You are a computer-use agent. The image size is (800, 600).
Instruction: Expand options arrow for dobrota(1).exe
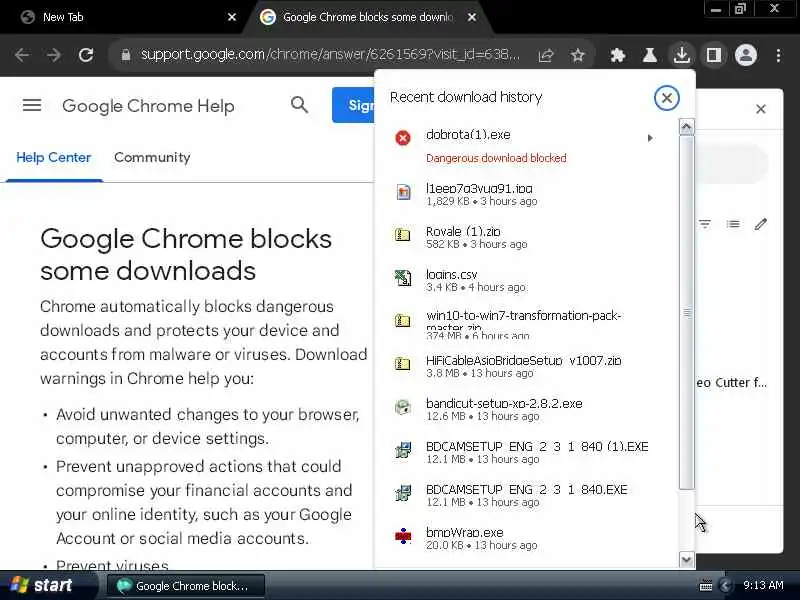click(x=649, y=138)
